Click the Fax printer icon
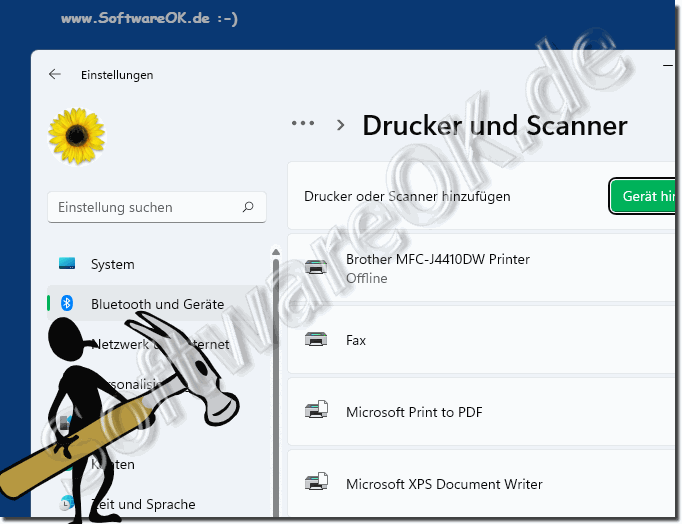The height and width of the screenshot is (524, 682). point(316,338)
